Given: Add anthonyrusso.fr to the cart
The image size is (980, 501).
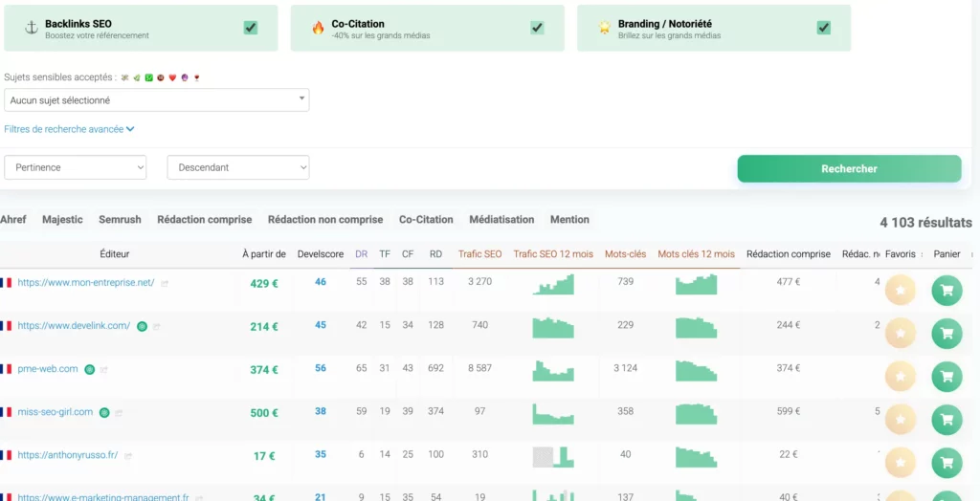Looking at the screenshot, I should (x=947, y=463).
